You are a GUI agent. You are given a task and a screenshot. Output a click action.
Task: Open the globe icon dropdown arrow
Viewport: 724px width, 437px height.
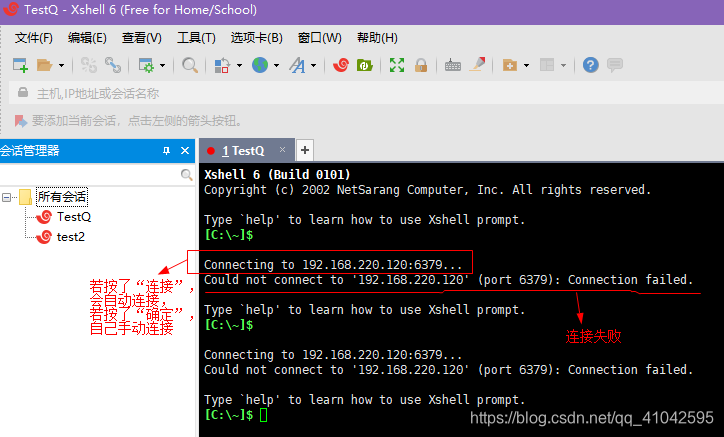click(276, 66)
